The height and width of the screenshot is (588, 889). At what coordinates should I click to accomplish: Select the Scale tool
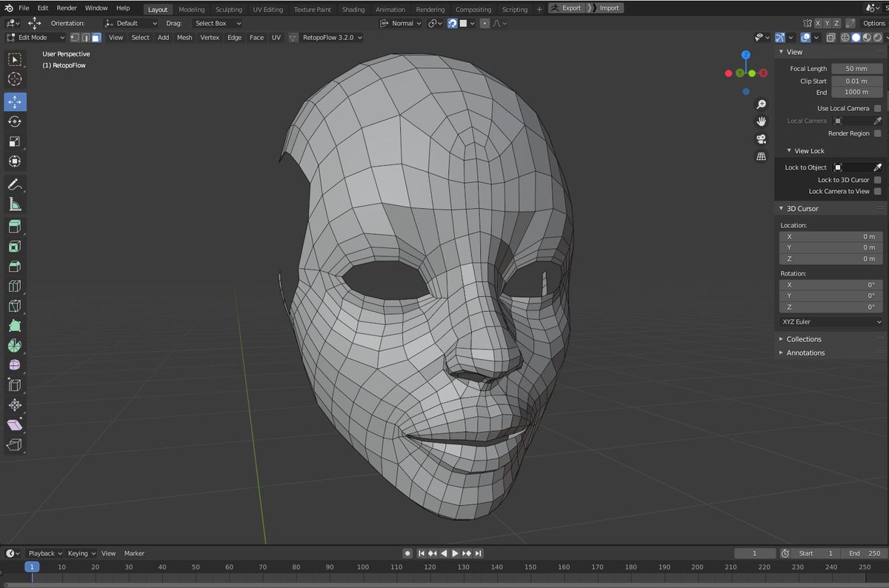tap(15, 141)
